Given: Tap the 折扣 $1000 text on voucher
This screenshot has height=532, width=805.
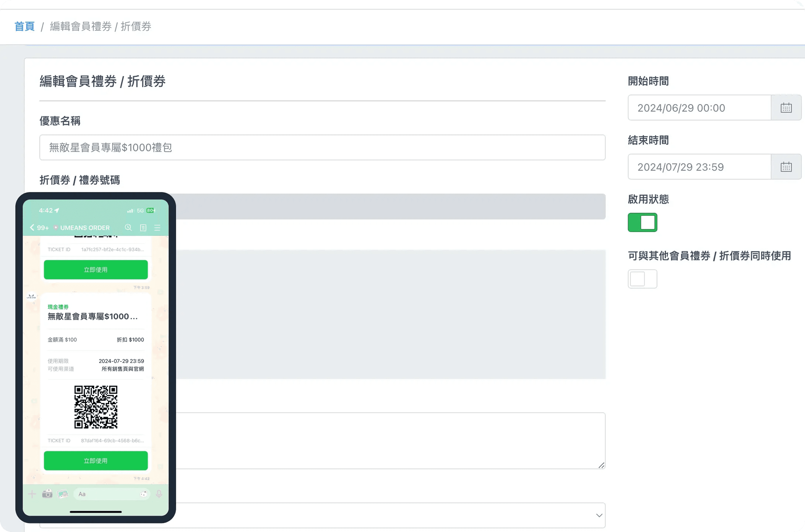Looking at the screenshot, I should [x=130, y=340].
